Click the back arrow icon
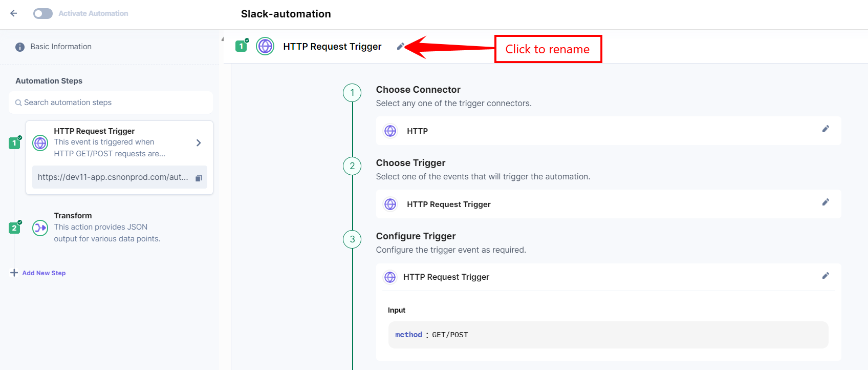Viewport: 868px width, 370px height. pyautogui.click(x=14, y=13)
